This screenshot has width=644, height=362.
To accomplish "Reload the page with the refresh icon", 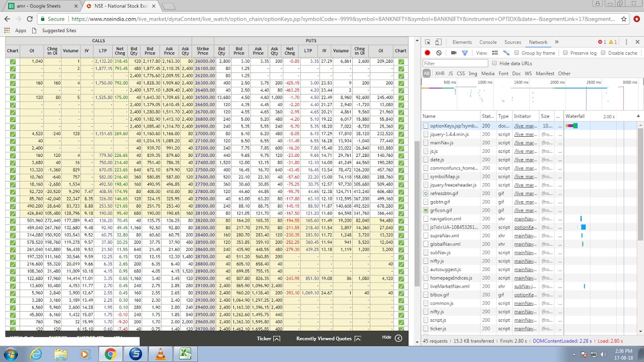I will click(30, 19).
